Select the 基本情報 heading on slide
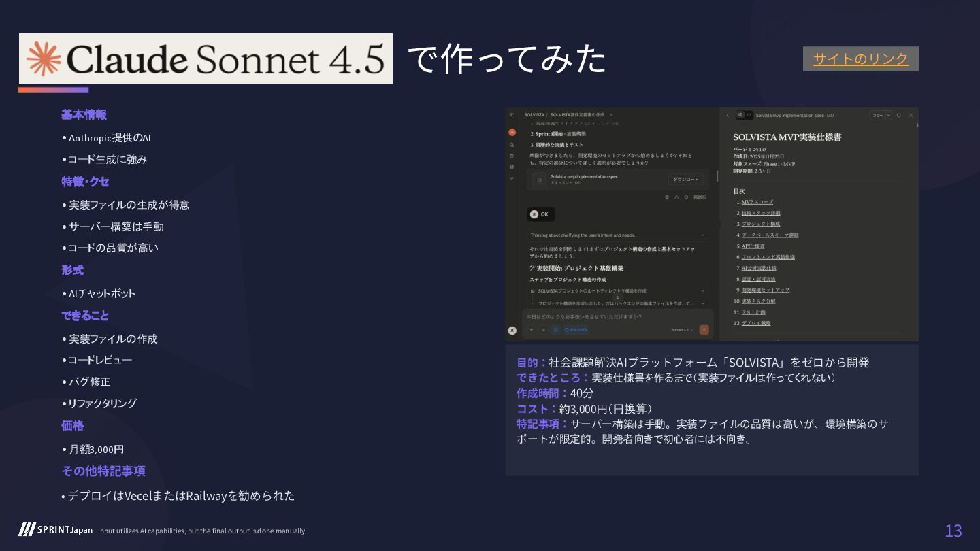Screen dimensions: 980x551 [84, 115]
